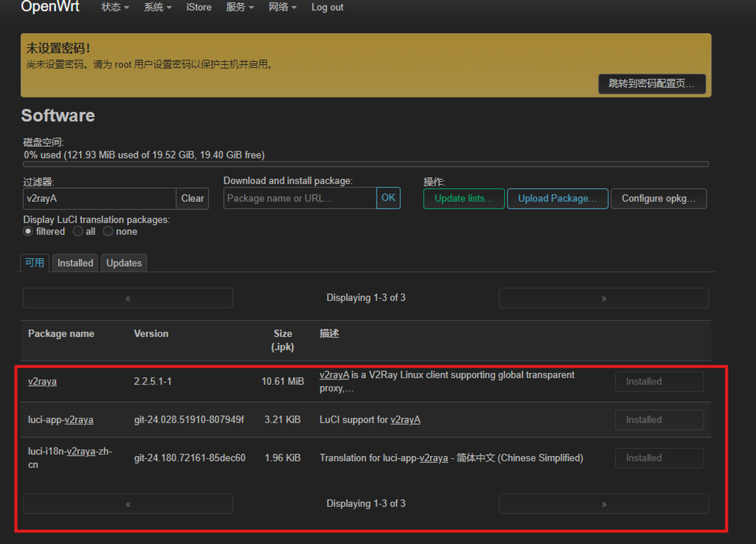Click the top previous page « button
Viewport: 756px width, 544px height.
[128, 298]
